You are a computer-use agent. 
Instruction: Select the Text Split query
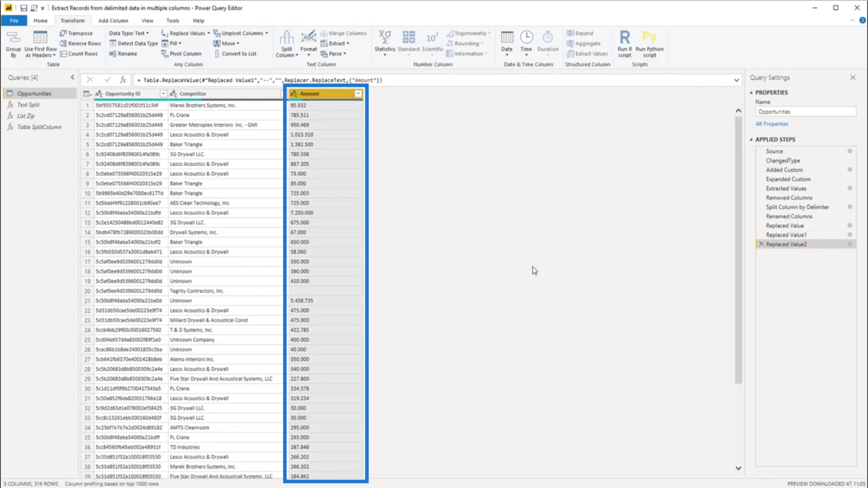(39, 105)
